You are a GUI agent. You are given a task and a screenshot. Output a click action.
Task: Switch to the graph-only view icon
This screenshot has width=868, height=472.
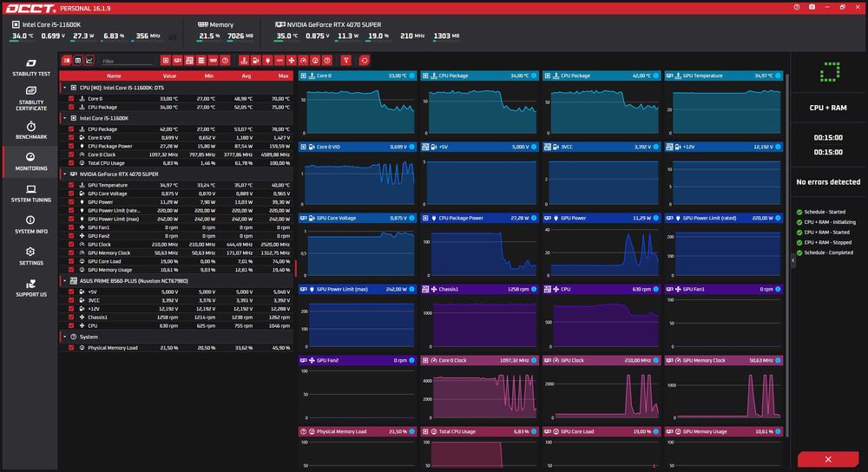click(89, 61)
